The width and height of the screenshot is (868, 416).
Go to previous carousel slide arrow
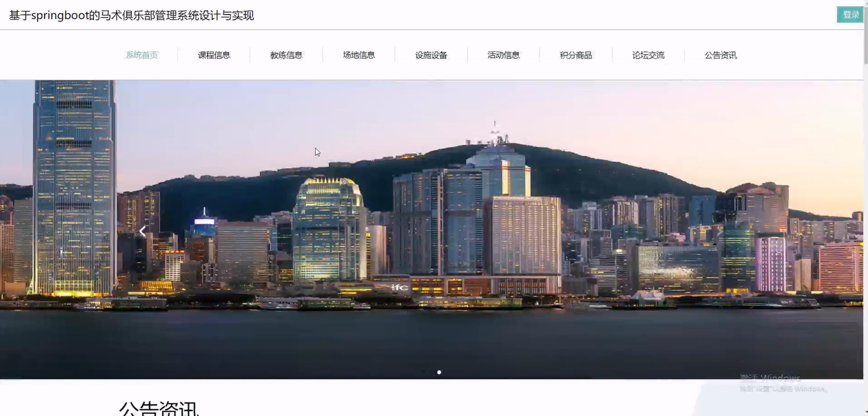[x=143, y=232]
